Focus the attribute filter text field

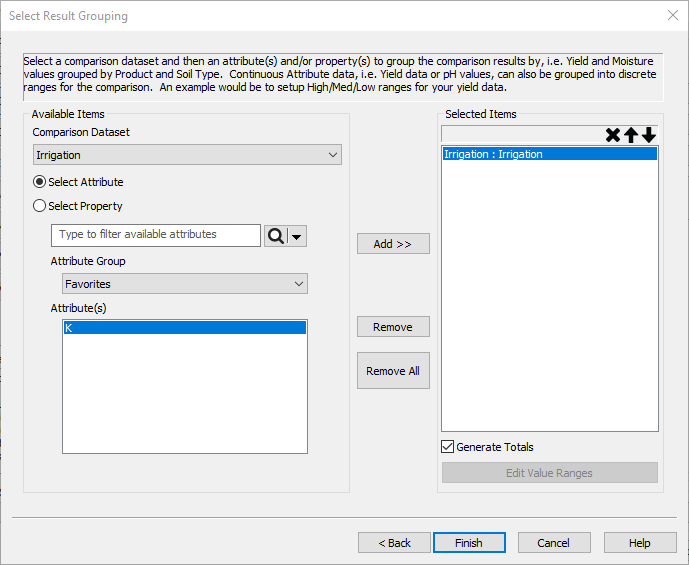(x=156, y=235)
